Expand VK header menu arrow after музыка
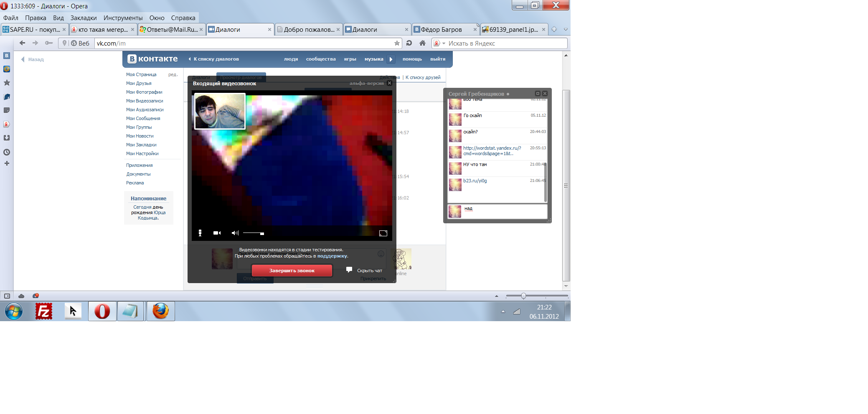868x414 pixels. (x=391, y=59)
